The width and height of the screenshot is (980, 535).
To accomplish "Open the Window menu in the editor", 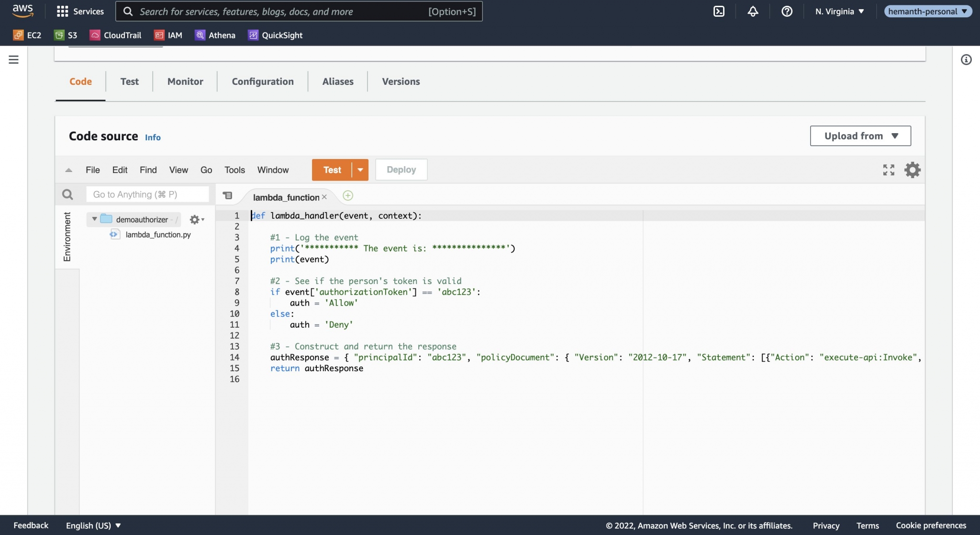I will click(x=273, y=170).
